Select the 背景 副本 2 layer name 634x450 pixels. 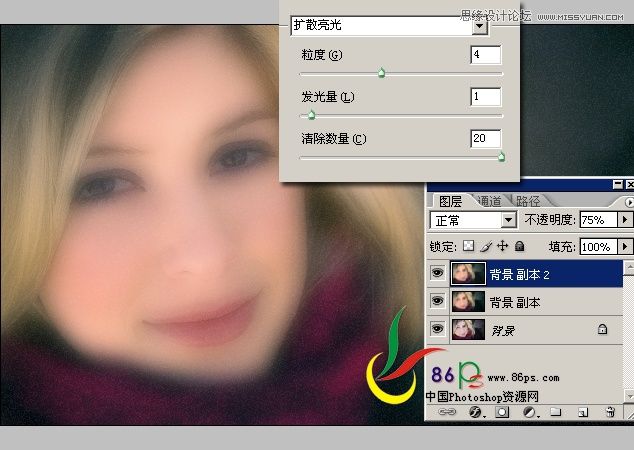pyautogui.click(x=520, y=275)
